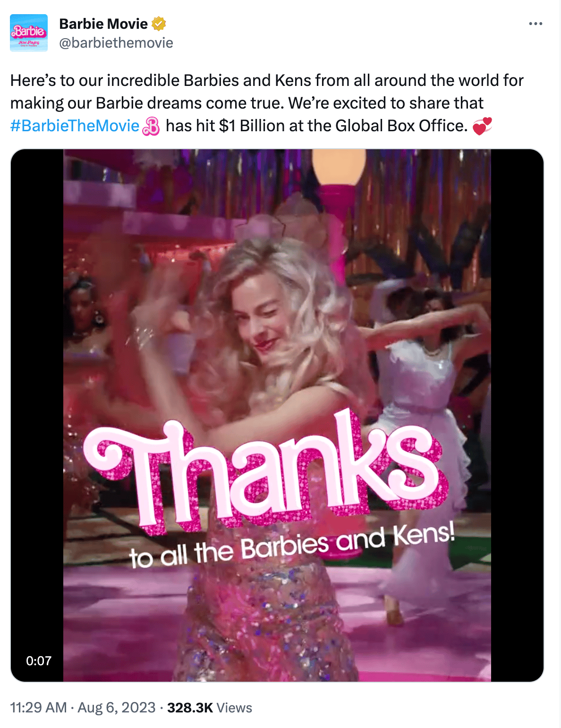
Task: Click the tweet text about $1 Billion
Action: pos(267,103)
